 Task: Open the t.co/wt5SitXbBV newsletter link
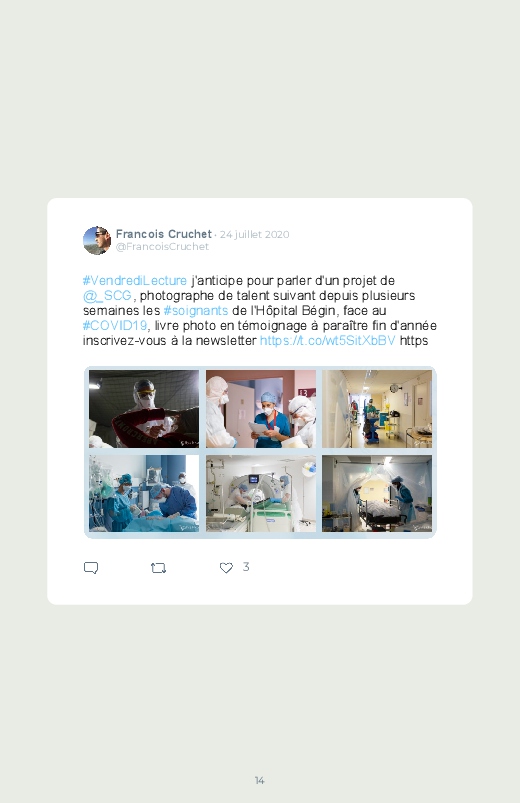pos(328,341)
